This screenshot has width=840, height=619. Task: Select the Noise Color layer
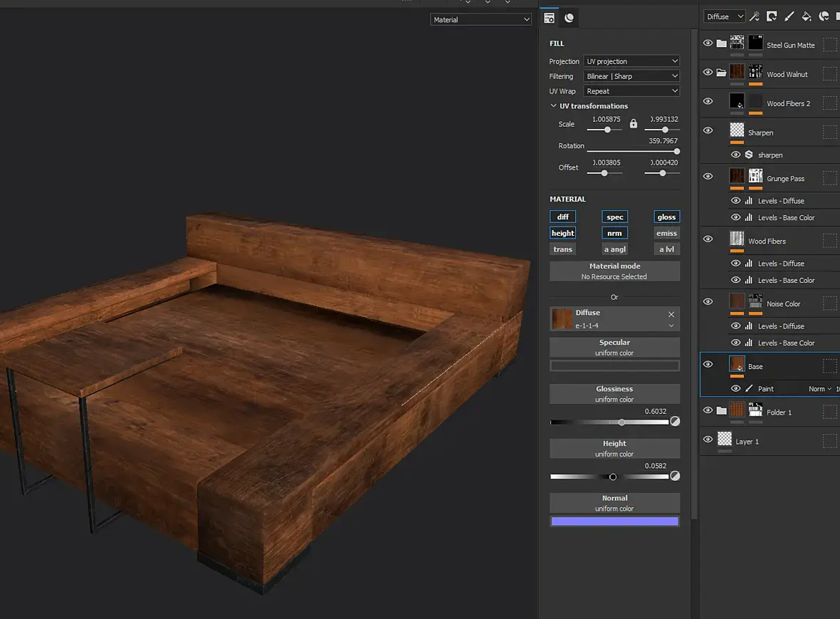click(x=783, y=303)
